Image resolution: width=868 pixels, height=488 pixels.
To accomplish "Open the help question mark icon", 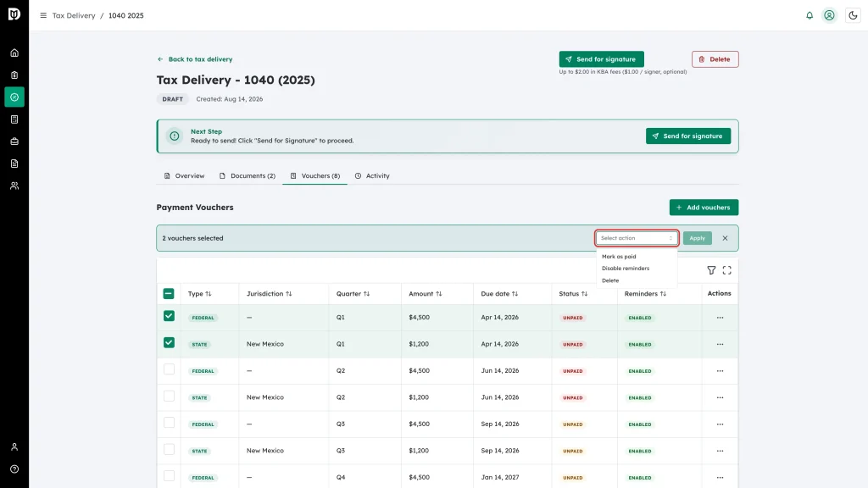I will [14, 469].
